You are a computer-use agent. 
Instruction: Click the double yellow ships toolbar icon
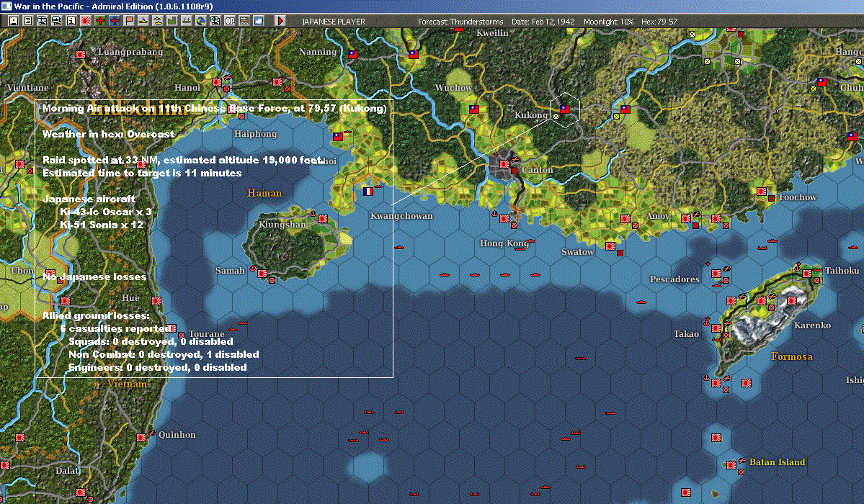158,21
